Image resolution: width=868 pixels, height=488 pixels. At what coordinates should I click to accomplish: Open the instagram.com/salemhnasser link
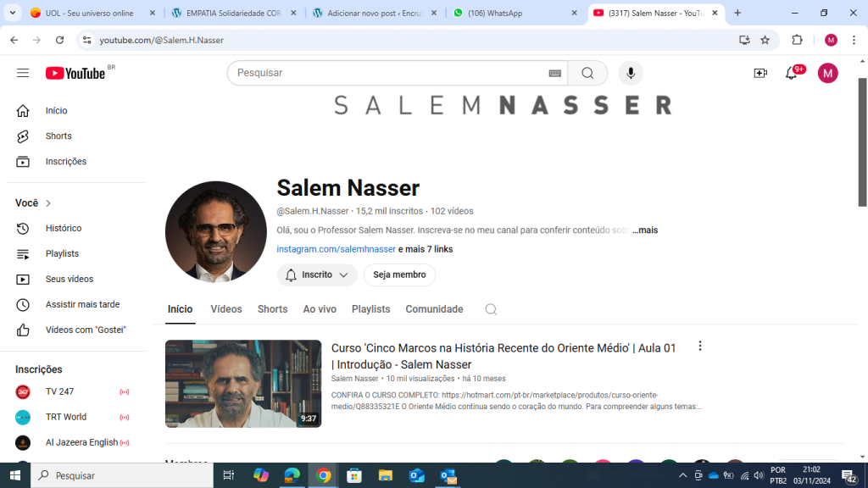(336, 249)
